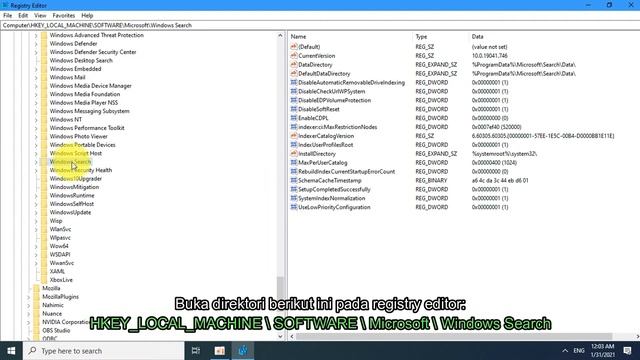Open the Help menu

coord(87,16)
